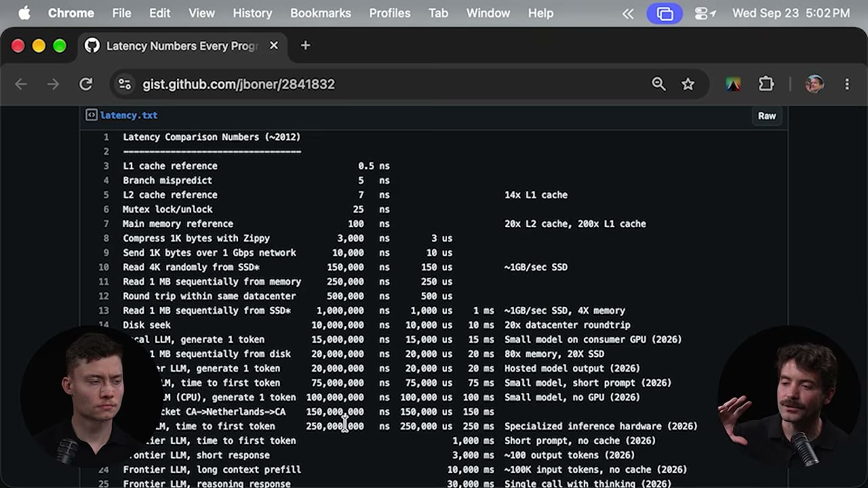The width and height of the screenshot is (868, 488).
Task: Go forward with the forward arrow
Action: pyautogui.click(x=53, y=84)
